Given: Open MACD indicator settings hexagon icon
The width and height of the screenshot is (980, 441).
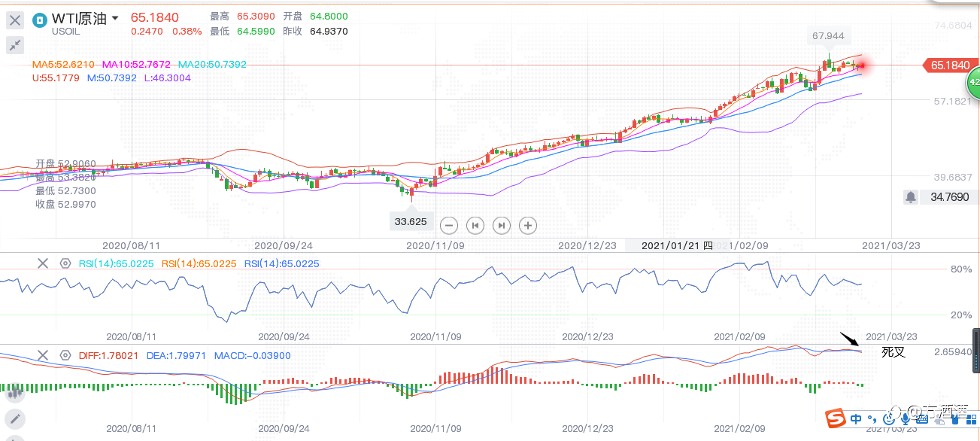Looking at the screenshot, I should (65, 355).
